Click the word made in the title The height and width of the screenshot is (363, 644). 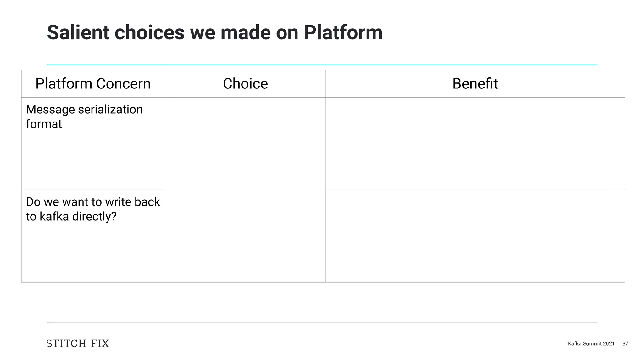tap(245, 32)
